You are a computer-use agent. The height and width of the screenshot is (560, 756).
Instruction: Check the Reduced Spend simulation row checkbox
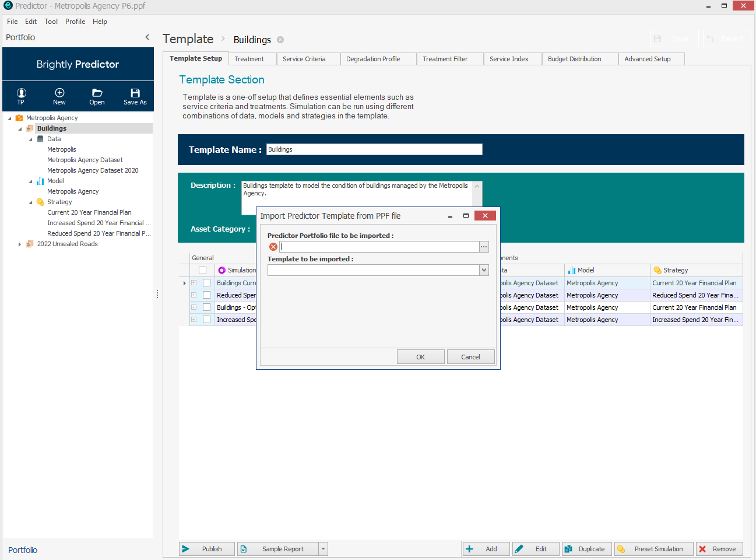click(206, 295)
